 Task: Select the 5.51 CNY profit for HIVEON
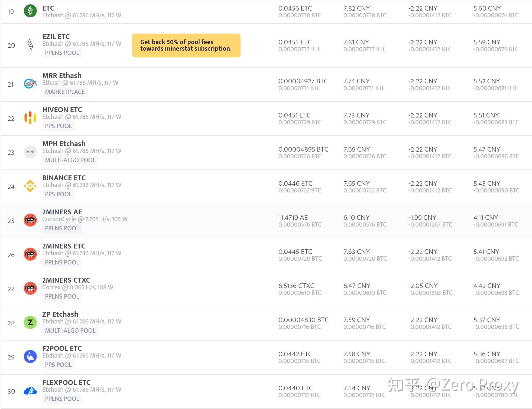486,115
